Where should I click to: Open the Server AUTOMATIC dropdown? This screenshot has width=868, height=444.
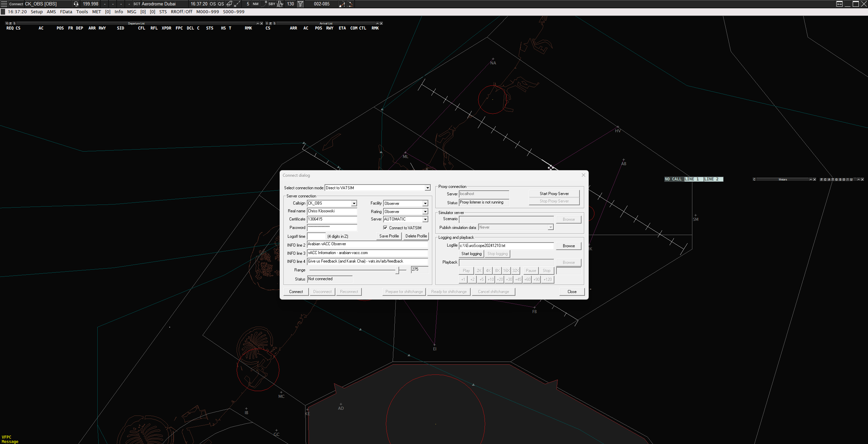pyautogui.click(x=425, y=219)
